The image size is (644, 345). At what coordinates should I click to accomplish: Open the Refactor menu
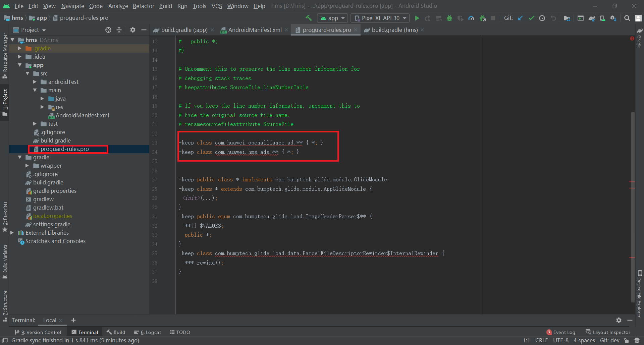click(x=143, y=6)
